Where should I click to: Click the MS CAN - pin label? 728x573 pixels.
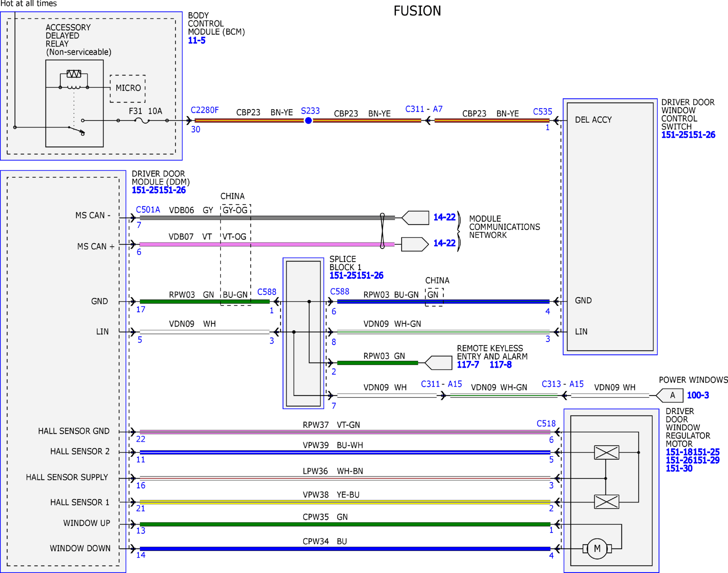pos(93,215)
